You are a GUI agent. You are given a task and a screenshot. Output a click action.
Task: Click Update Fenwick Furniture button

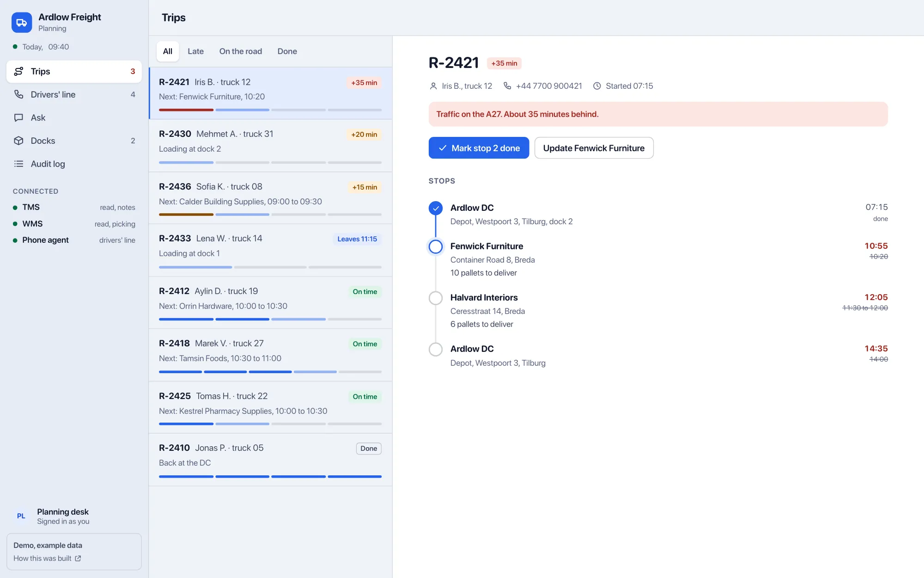[x=594, y=148]
